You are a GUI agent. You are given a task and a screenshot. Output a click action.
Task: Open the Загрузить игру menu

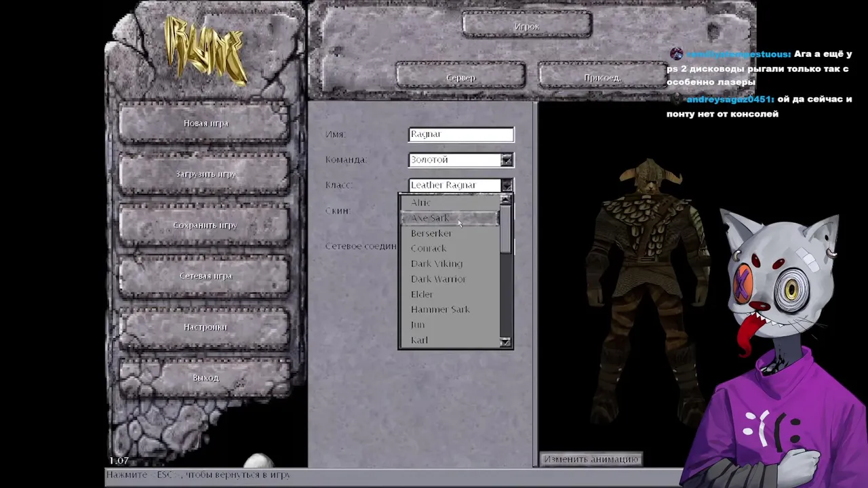click(205, 174)
